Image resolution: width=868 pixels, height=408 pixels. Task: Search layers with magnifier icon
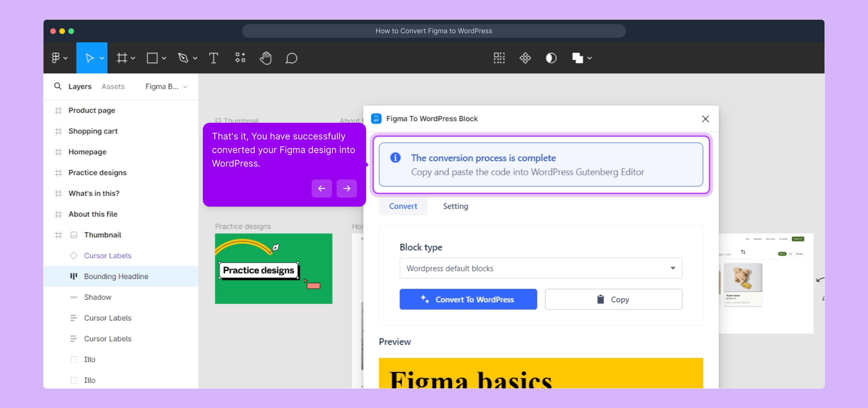[x=58, y=86]
